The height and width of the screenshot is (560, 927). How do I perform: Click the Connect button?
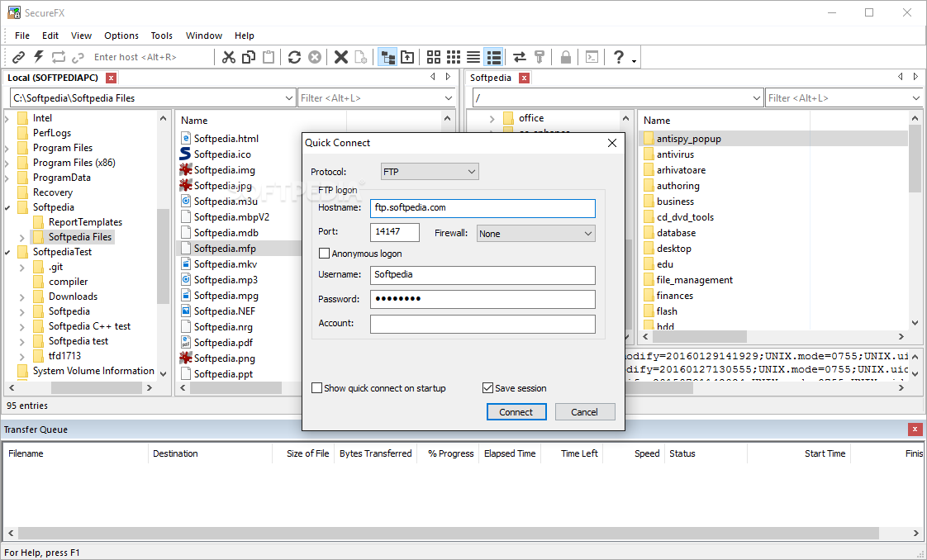[516, 411]
